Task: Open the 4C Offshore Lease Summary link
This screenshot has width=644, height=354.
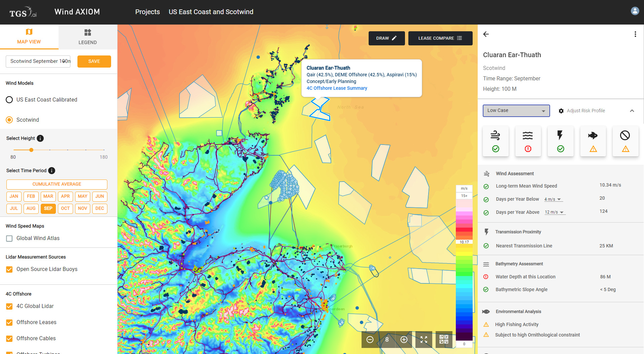Action: tap(337, 88)
